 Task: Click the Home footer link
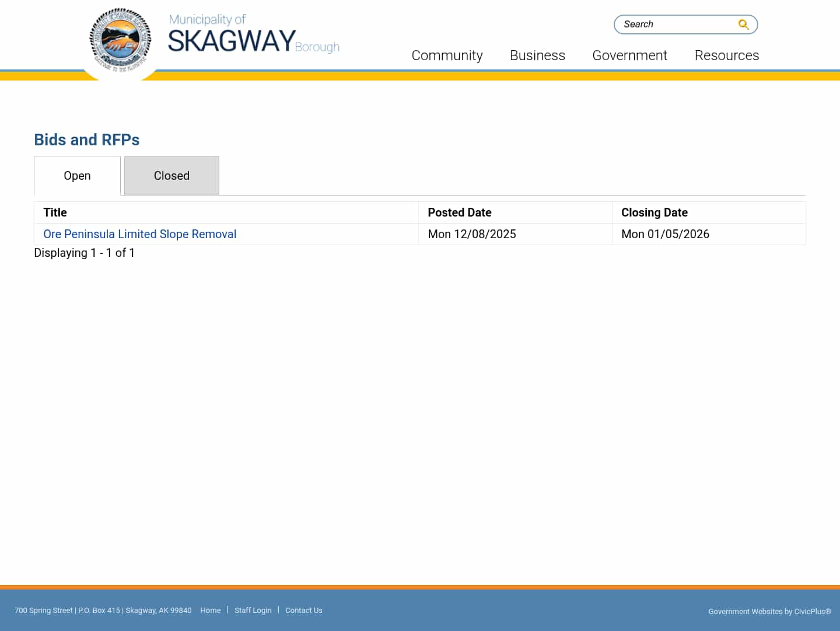(211, 610)
